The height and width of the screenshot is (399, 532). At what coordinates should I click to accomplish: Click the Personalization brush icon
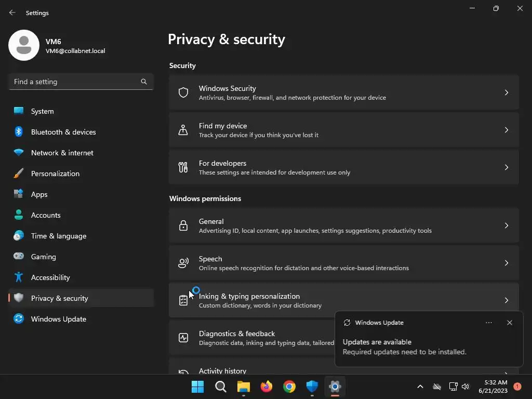pyautogui.click(x=19, y=174)
